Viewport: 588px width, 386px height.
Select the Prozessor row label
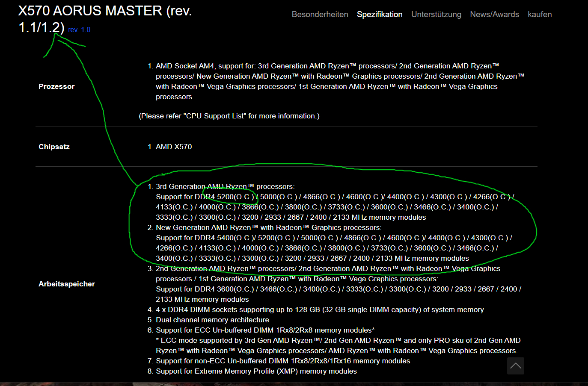pos(56,86)
